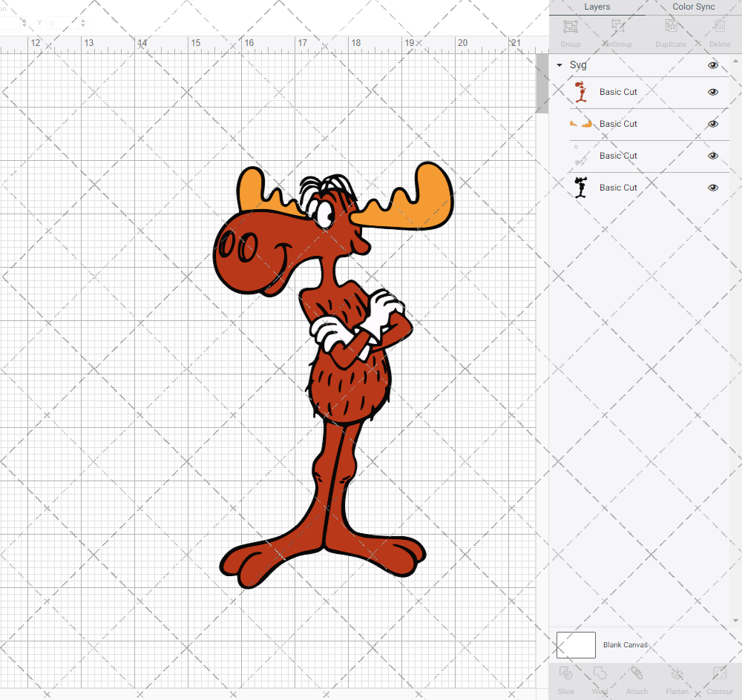Click the Attach paperclip icon
The width and height of the screenshot is (742, 700).
point(637,673)
